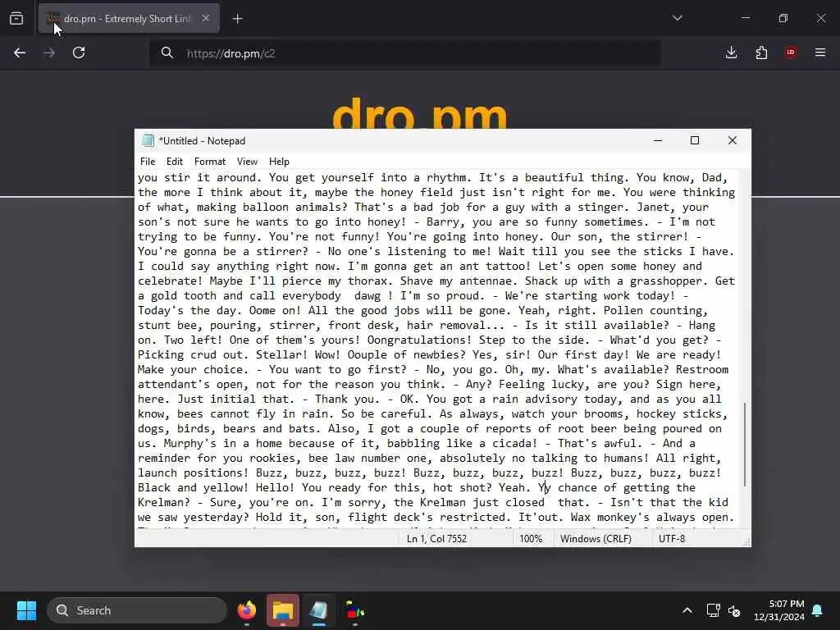Click the word 'Krelman?' in Notepad text

[x=163, y=503]
